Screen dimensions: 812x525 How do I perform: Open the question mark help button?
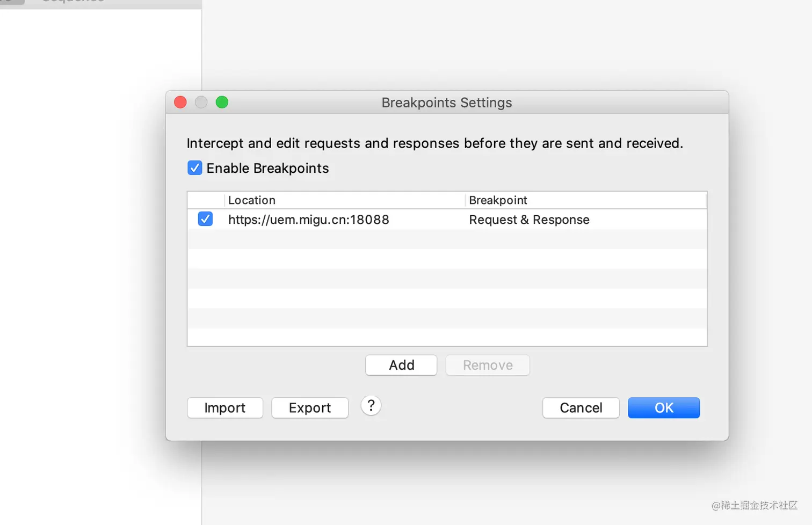tap(371, 406)
